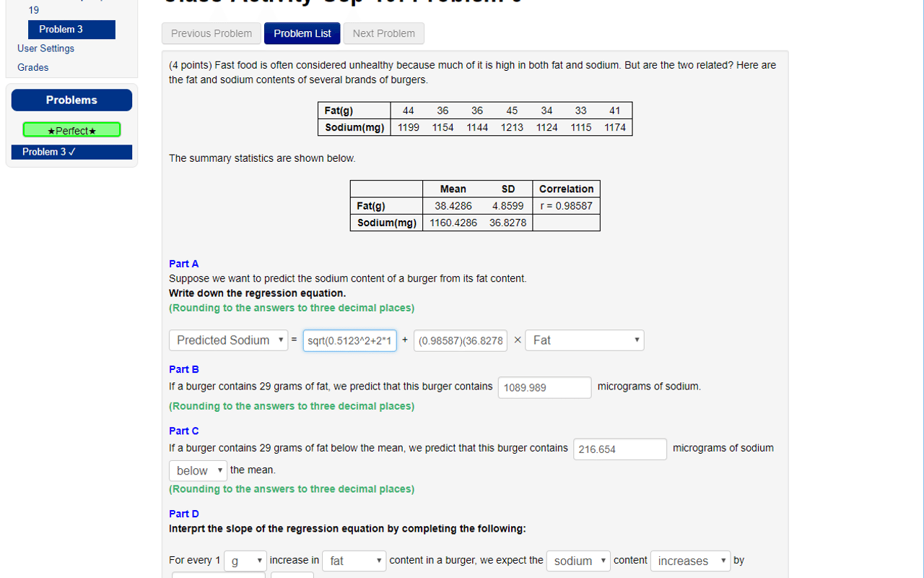Click the intercept input field with sqrt expression
The width and height of the screenshot is (924, 578).
[x=350, y=340]
